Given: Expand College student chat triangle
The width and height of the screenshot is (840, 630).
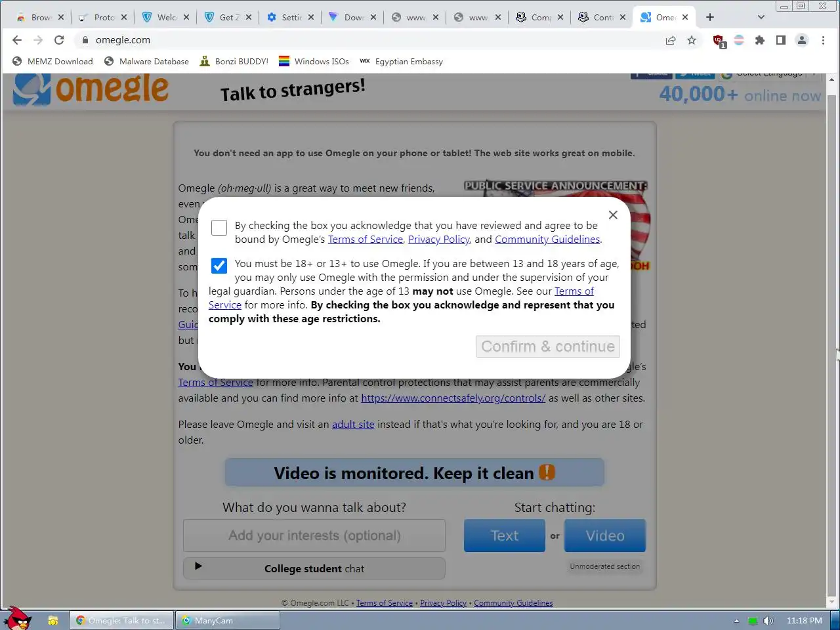Looking at the screenshot, I should 198,566.
